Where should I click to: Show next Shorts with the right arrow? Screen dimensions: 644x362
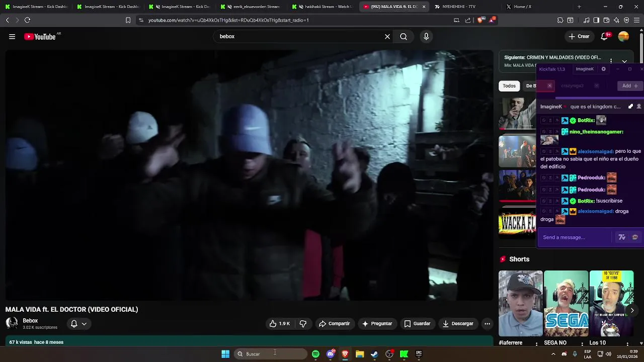point(632,311)
